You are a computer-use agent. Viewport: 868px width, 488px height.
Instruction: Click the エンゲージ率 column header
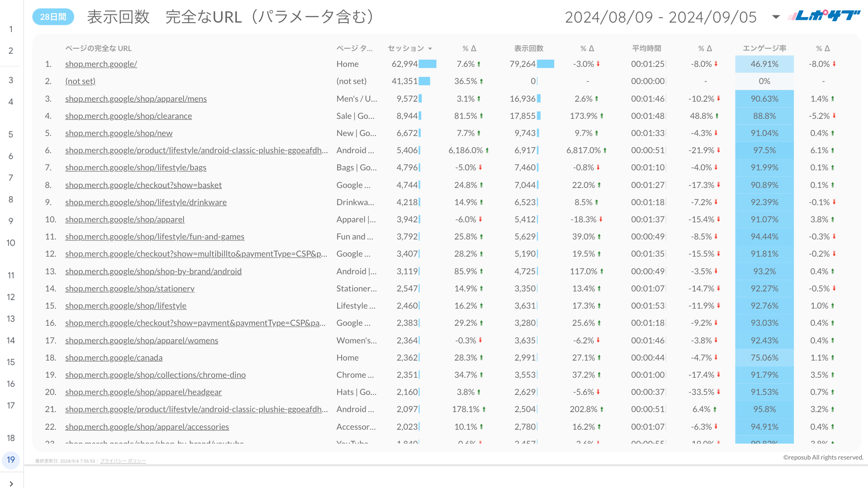tap(764, 48)
